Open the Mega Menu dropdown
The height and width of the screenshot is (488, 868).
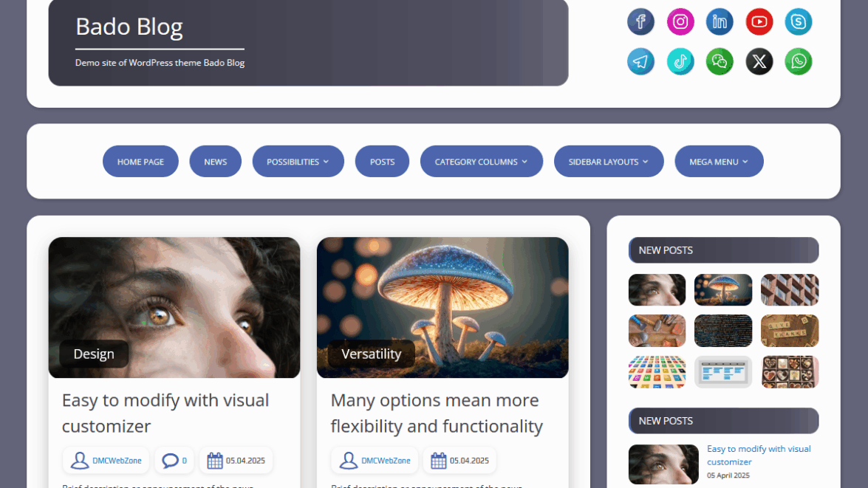[718, 162]
